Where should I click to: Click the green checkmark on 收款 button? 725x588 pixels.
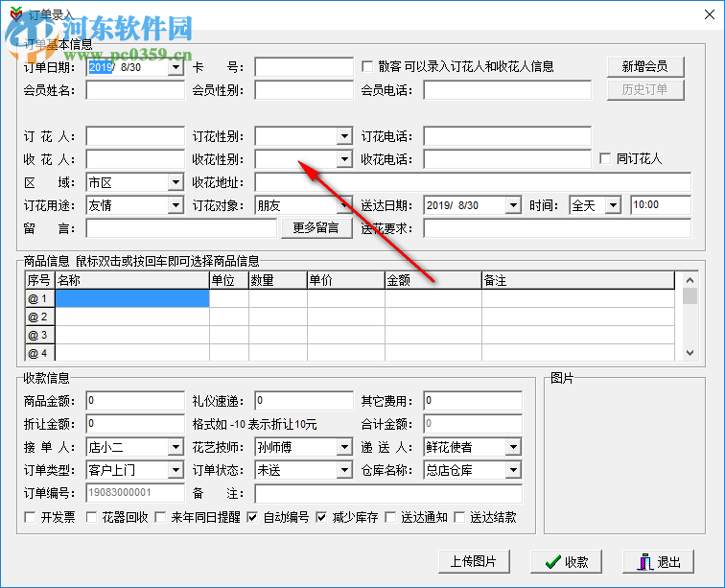[552, 562]
